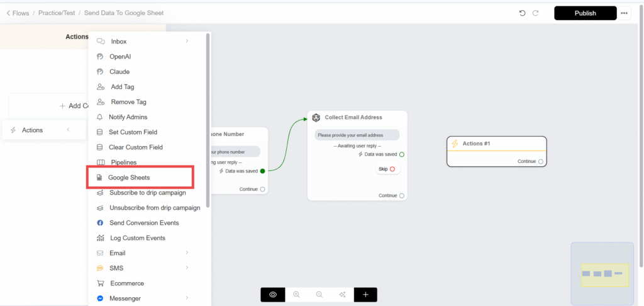Image resolution: width=644 pixels, height=306 pixels.
Task: Click the undo arrow icon
Action: point(522,13)
